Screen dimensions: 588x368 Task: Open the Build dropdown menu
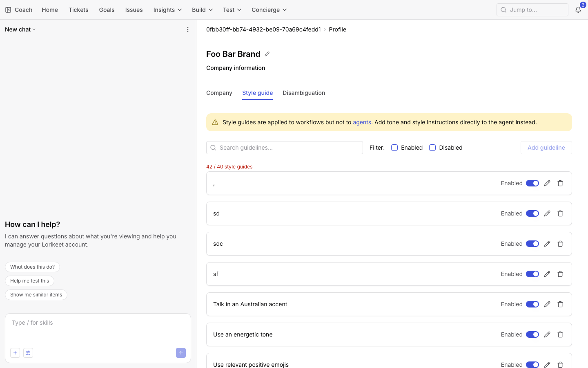(202, 10)
